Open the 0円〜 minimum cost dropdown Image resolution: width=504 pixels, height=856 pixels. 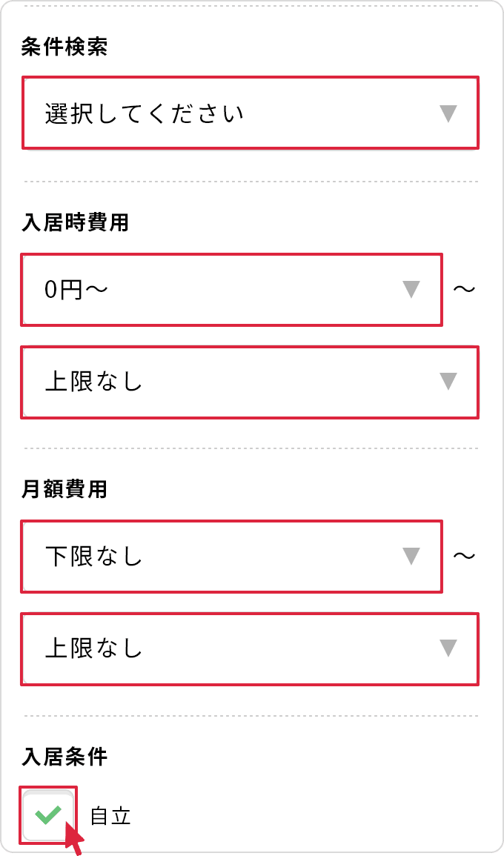(231, 290)
